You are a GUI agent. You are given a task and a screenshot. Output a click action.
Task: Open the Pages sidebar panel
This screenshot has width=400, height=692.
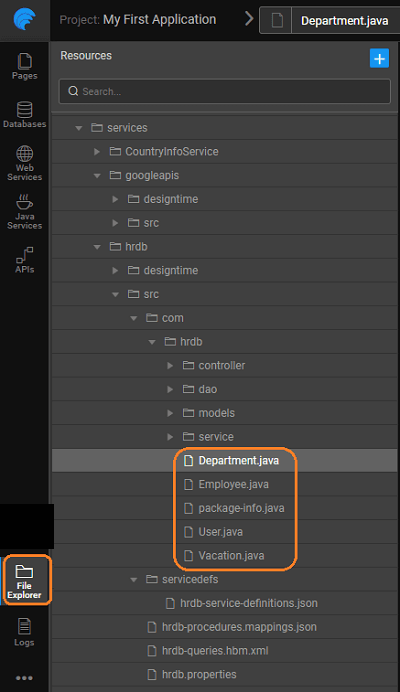click(24, 66)
